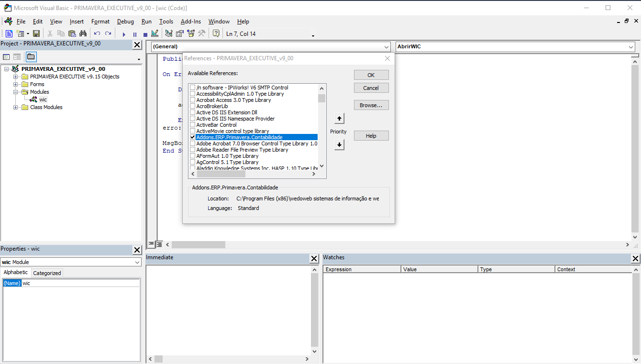The width and height of the screenshot is (641, 364).
Task: Click OK in the References dialog
Action: (371, 75)
